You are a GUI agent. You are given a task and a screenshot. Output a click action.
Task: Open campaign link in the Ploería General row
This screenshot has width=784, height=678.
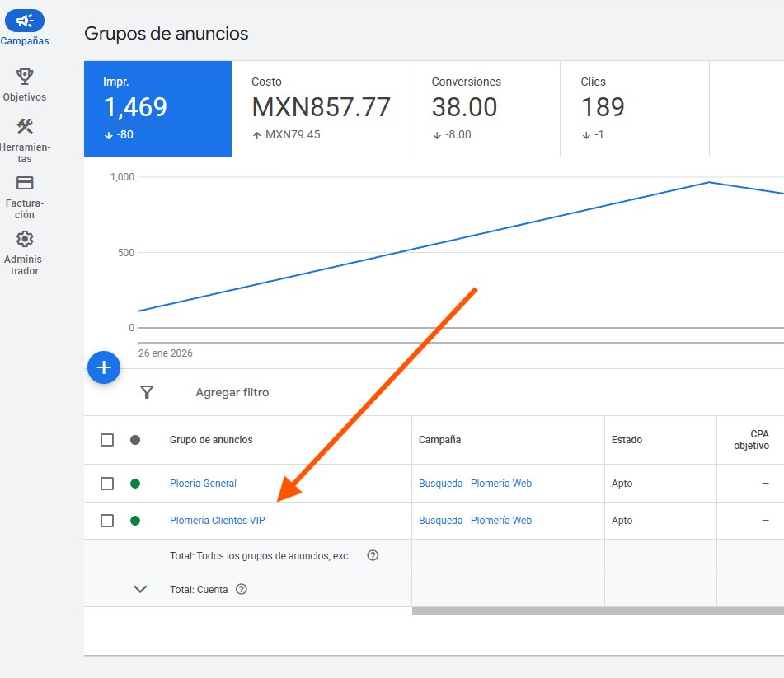point(475,484)
